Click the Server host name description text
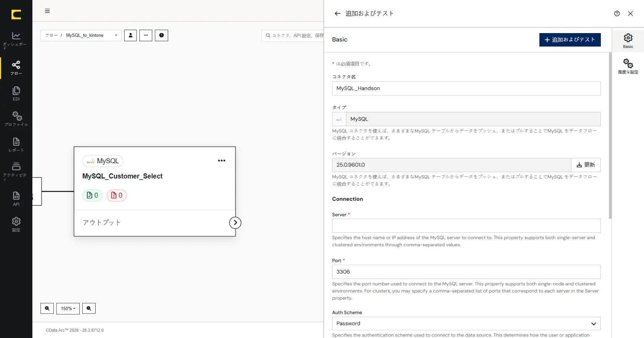This screenshot has height=338, width=644. [x=464, y=241]
